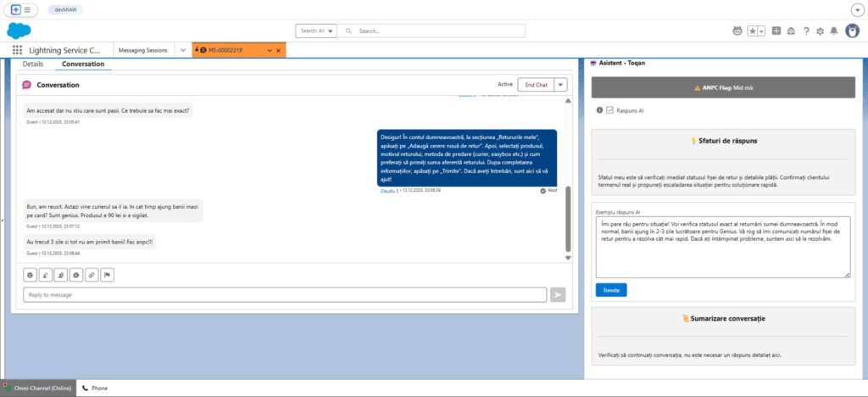The image size is (868, 397).
Task: Click the send message arrow button
Action: click(558, 294)
